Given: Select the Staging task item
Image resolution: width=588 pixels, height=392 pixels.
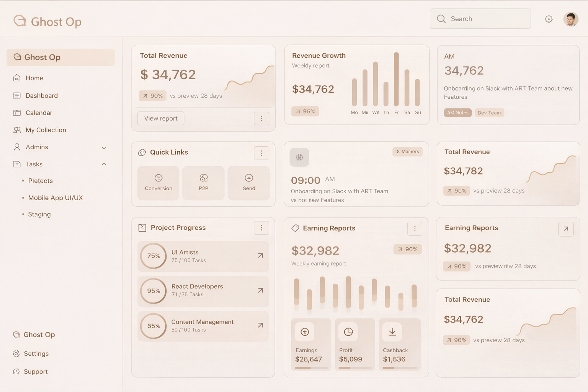Looking at the screenshot, I should point(39,214).
